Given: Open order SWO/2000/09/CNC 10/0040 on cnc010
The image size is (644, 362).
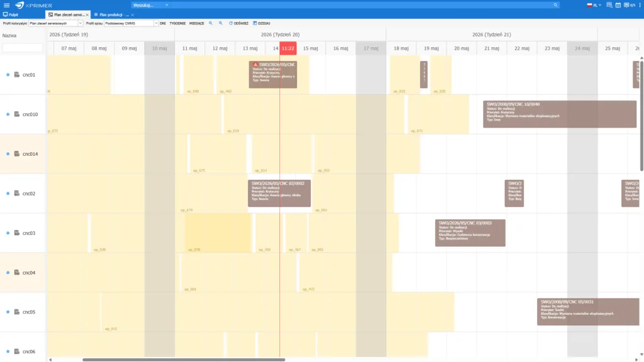Looking at the screenshot, I should 560,114.
